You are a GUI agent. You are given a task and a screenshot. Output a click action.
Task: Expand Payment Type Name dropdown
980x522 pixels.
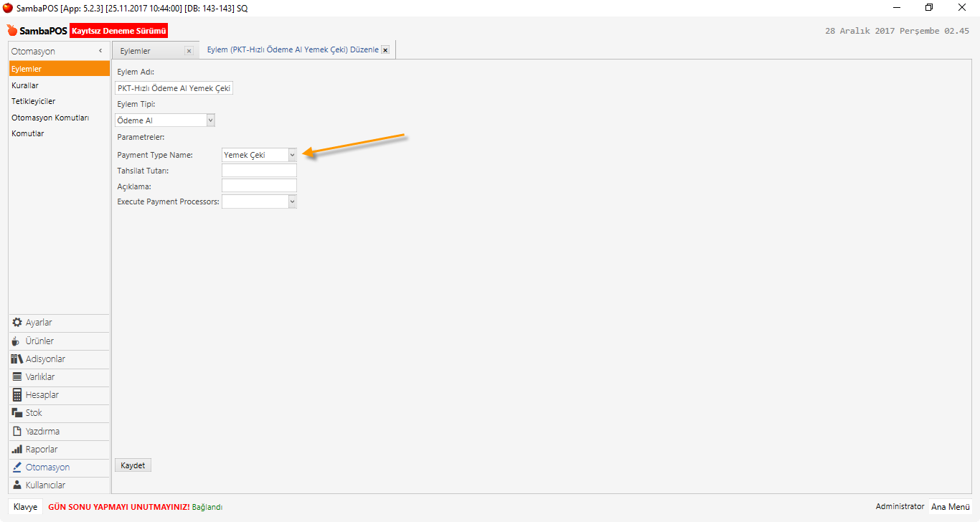[x=292, y=155]
